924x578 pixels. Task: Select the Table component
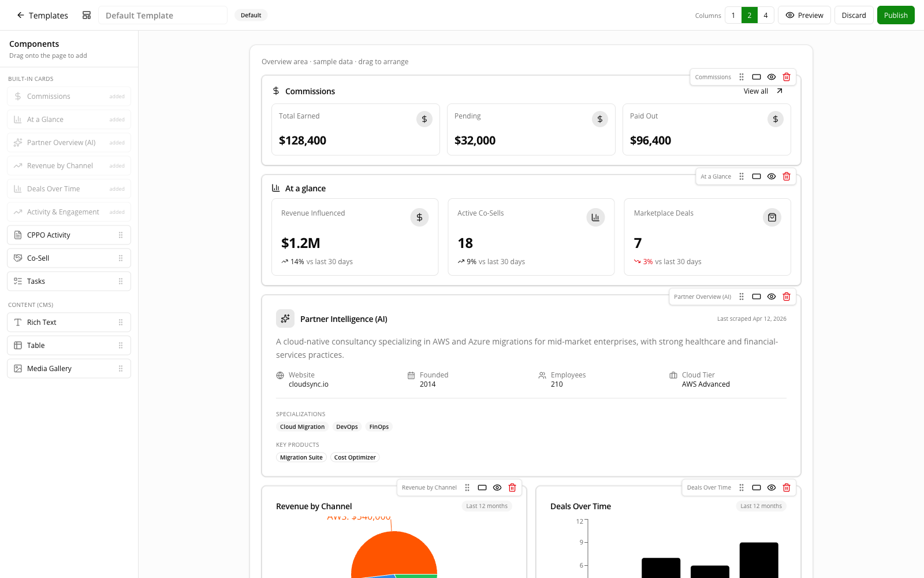pyautogui.click(x=69, y=346)
